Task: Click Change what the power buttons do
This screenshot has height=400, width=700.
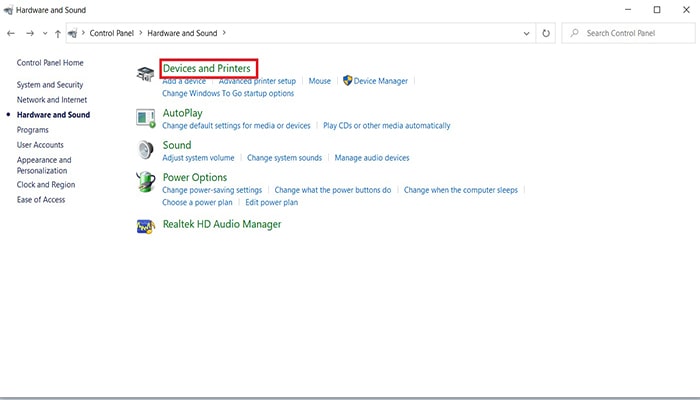Action: 333,190
